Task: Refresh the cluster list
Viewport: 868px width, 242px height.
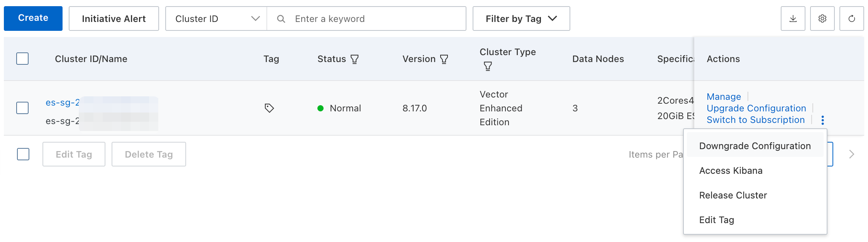Action: 851,18
